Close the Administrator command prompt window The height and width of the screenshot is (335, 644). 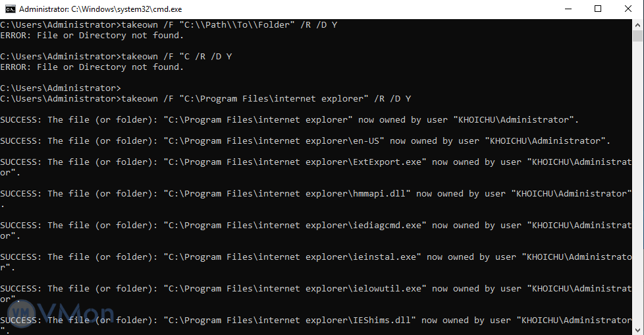point(628,9)
